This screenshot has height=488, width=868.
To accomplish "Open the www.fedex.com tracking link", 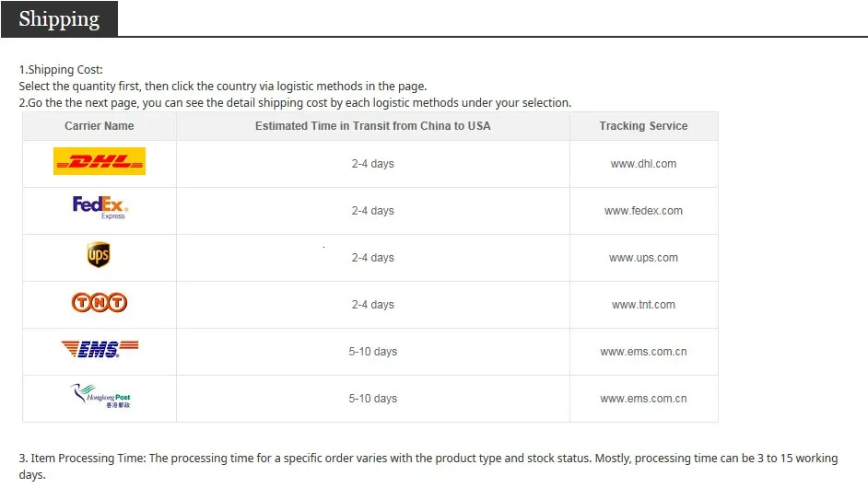I will [643, 211].
